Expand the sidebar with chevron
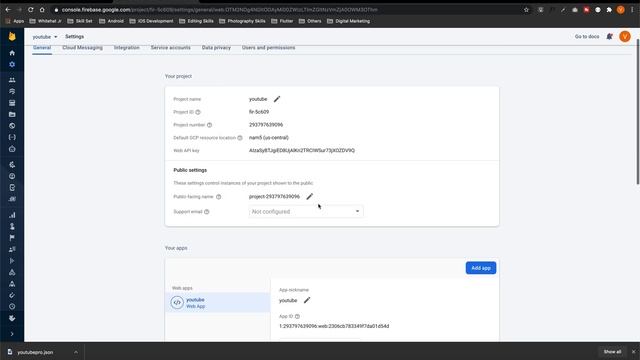This screenshot has width=640, height=360. click(12, 334)
